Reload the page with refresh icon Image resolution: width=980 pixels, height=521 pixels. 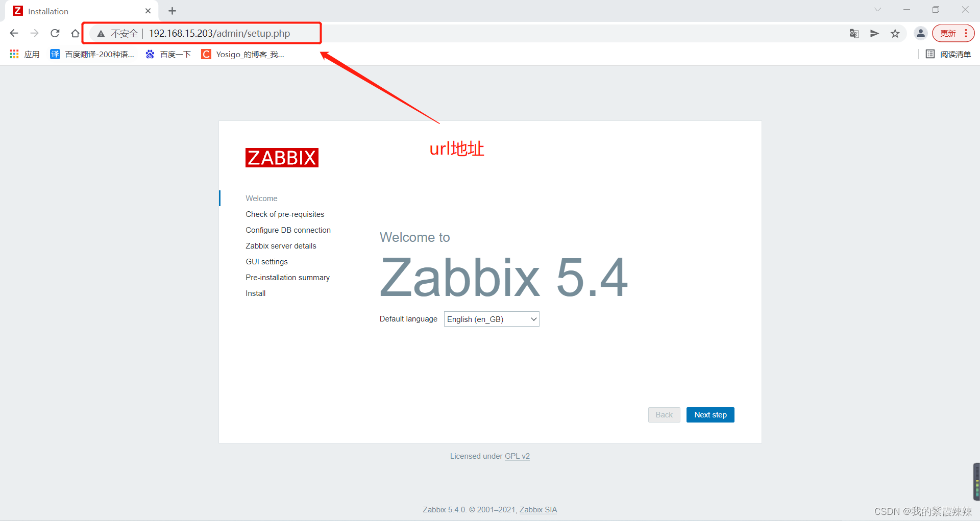55,33
